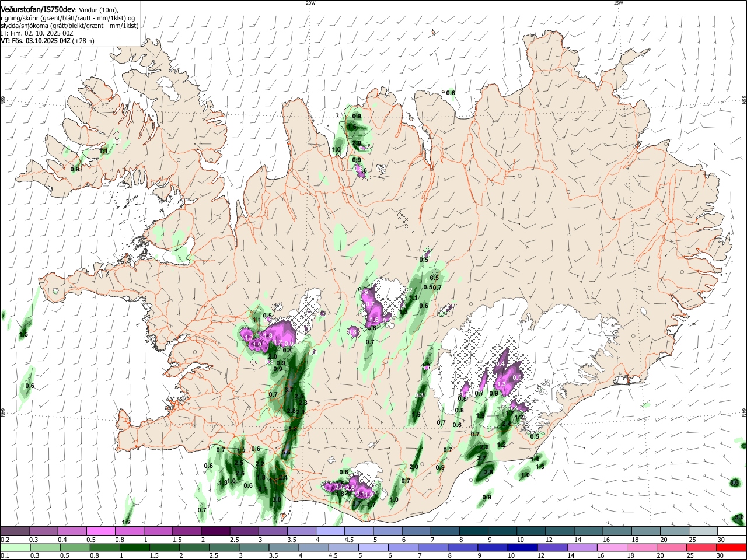
Task: Pick the white swatch labeled 30 in upper legend
Action: coord(732,531)
